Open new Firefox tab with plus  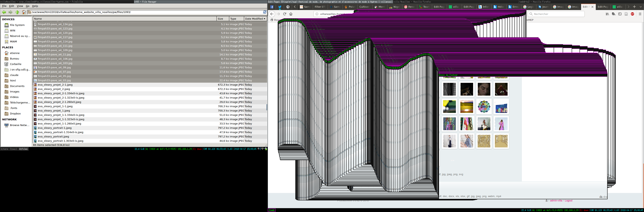634,7
